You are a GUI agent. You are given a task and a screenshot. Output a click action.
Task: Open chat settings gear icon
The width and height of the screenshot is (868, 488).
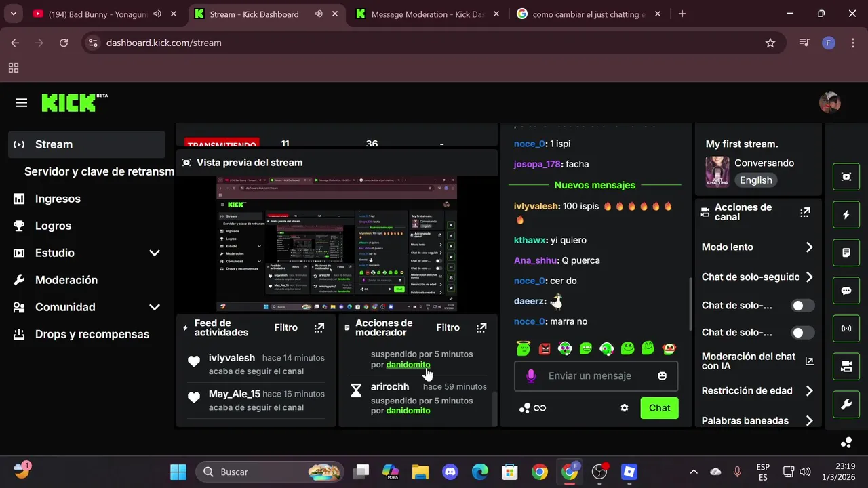625,408
